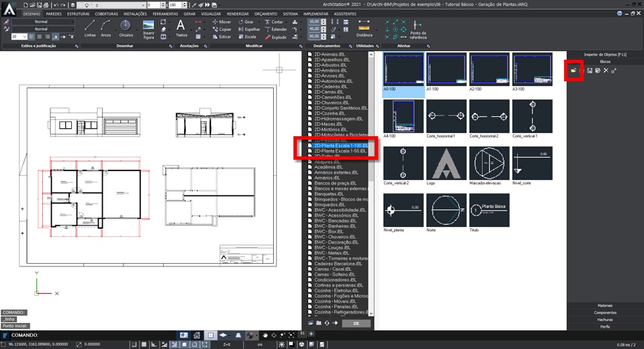Open the Materiais panel section
Screen dimensions: 644x349
click(605, 305)
